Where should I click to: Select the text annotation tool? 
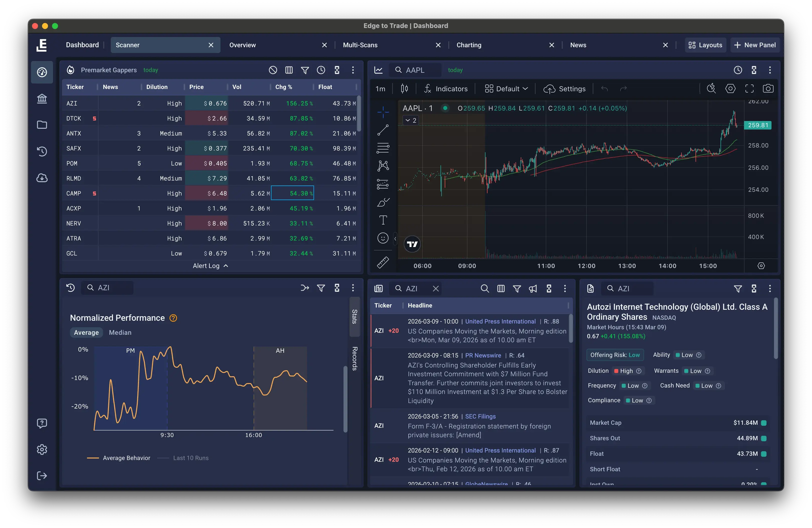(x=383, y=220)
